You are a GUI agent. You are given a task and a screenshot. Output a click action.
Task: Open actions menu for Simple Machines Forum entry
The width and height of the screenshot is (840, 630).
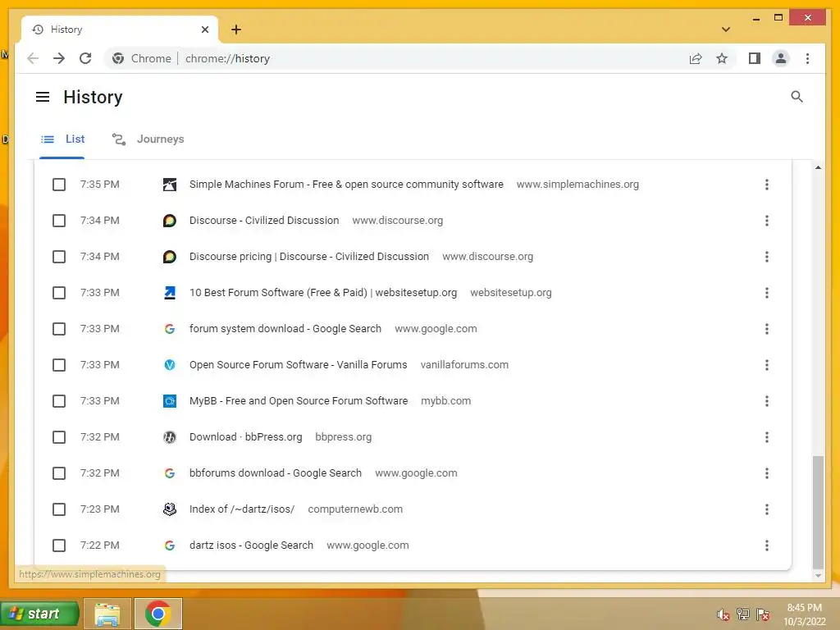click(x=767, y=185)
